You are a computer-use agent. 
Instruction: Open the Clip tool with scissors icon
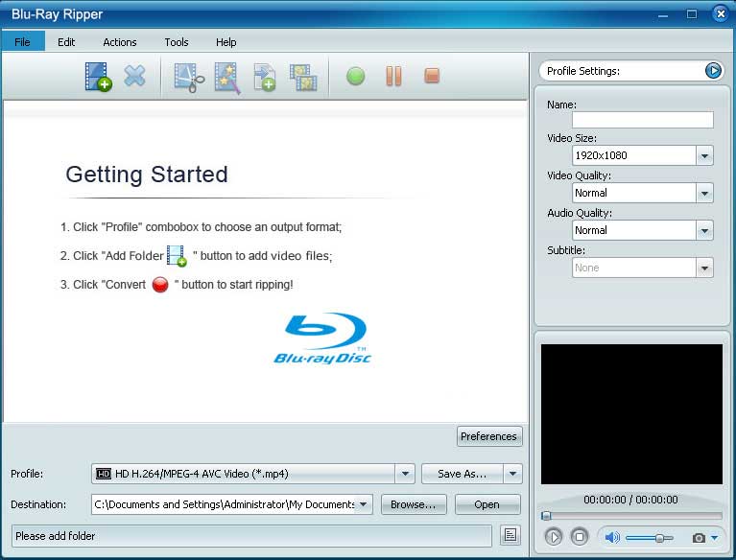pyautogui.click(x=189, y=78)
